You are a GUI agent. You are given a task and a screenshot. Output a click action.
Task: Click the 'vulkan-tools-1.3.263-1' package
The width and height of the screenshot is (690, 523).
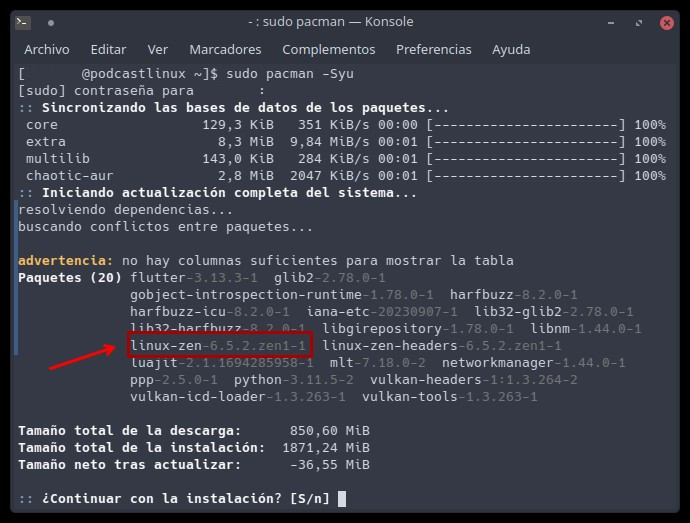[x=450, y=397]
